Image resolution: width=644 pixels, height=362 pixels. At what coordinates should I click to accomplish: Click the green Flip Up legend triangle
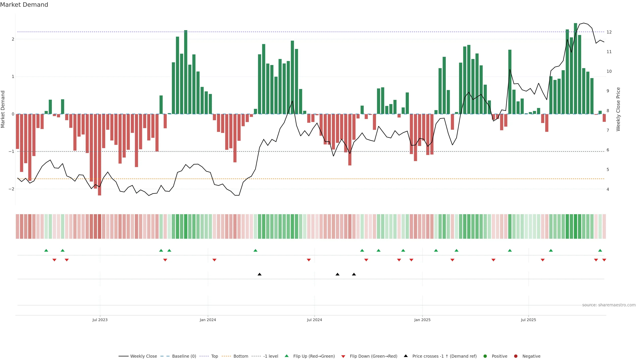(x=286, y=356)
